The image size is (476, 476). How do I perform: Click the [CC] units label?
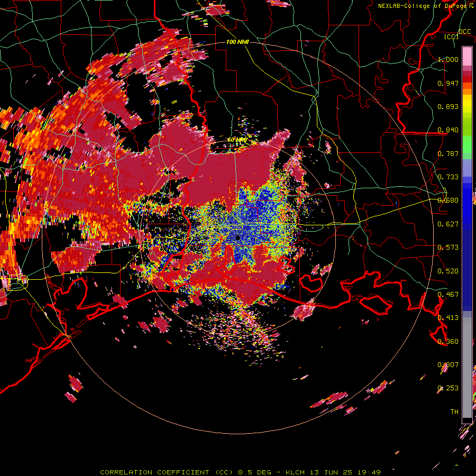click(x=452, y=36)
